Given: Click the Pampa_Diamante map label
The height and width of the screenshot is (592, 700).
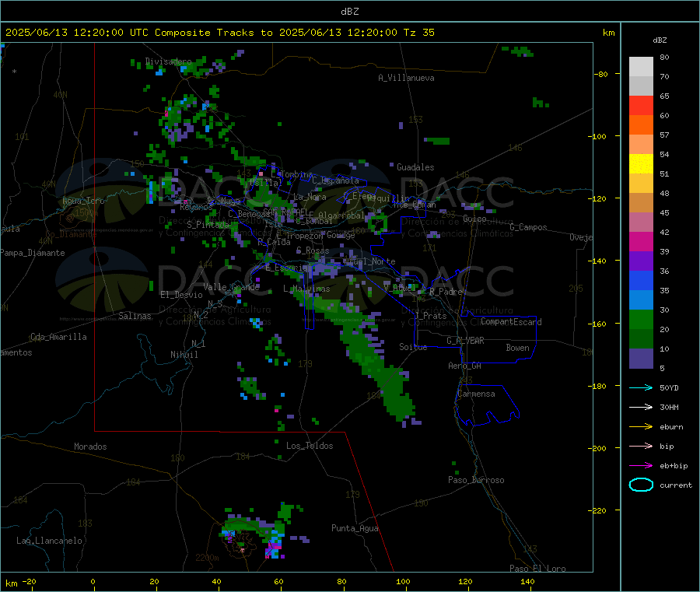Looking at the screenshot, I should [33, 253].
